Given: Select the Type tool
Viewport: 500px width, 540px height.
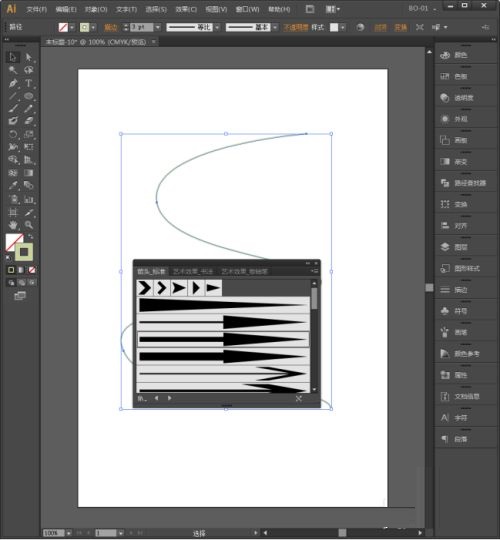Looking at the screenshot, I should 29,83.
